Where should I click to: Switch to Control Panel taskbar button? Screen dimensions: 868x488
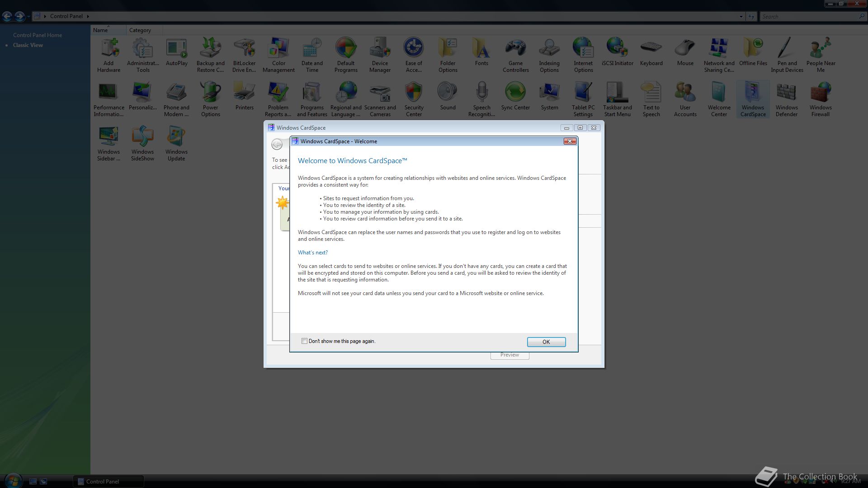point(108,481)
